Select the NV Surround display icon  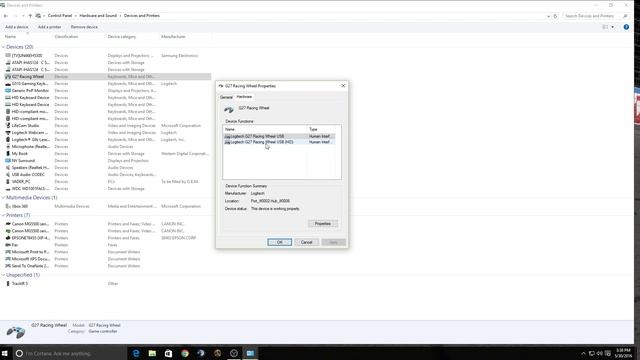point(8,160)
